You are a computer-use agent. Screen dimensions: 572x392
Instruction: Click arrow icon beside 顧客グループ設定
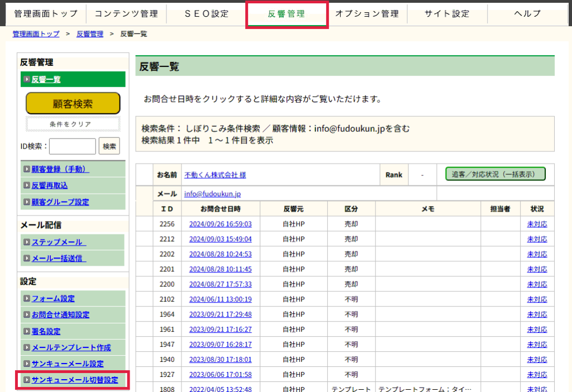[27, 202]
